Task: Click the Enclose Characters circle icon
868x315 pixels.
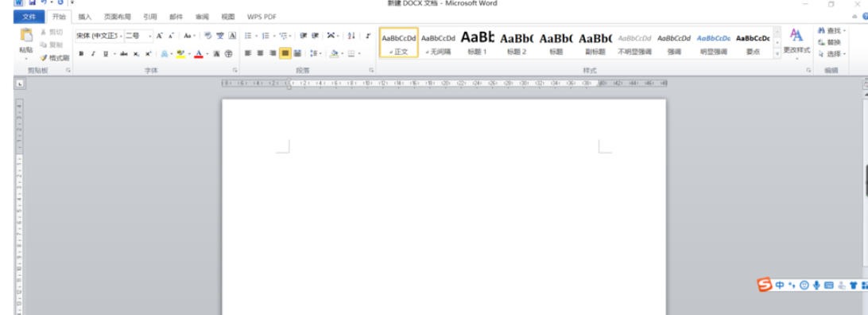Action: click(x=229, y=54)
